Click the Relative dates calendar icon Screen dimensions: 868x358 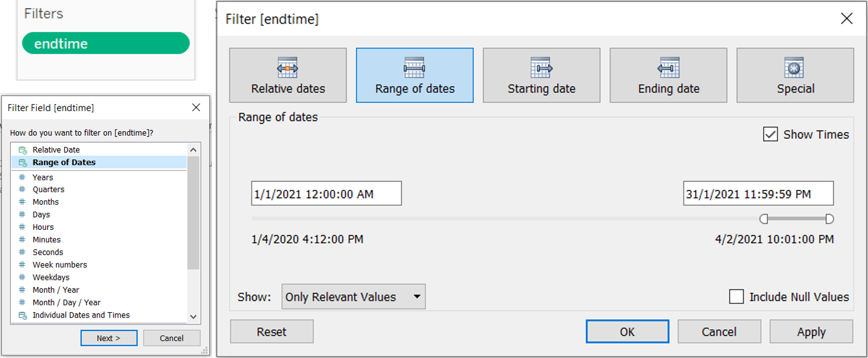(x=288, y=68)
